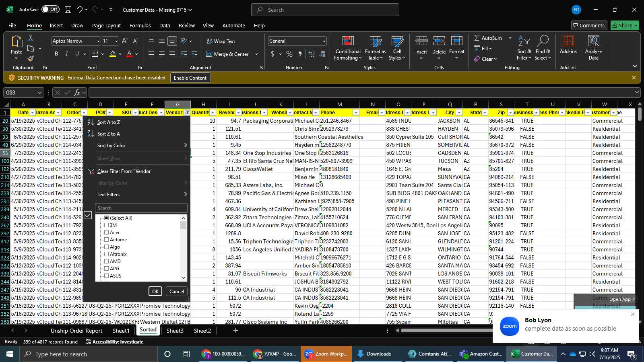The height and width of the screenshot is (362, 644).
Task: Click the Cut scissors icon
Action: [31, 38]
